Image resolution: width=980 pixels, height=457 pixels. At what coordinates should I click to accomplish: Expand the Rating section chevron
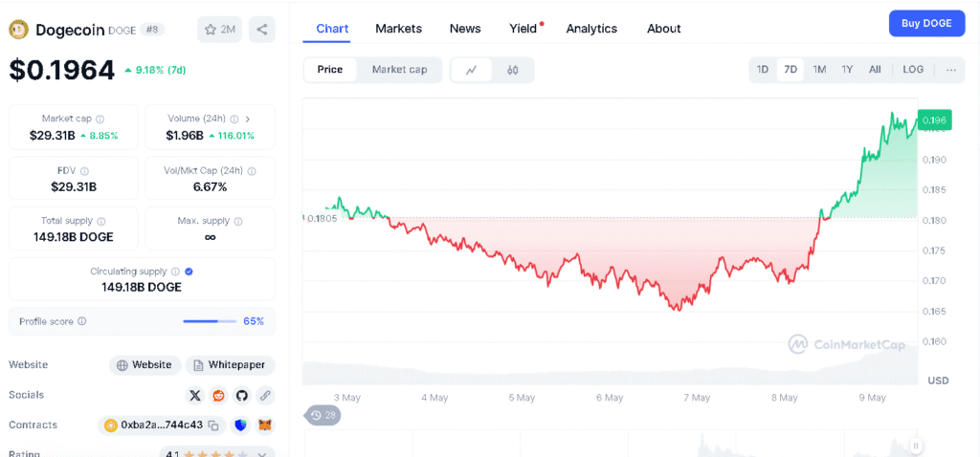(265, 453)
